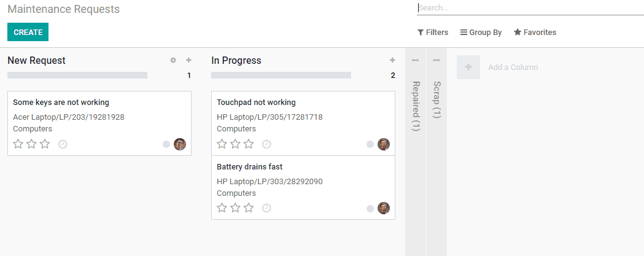The width and height of the screenshot is (644, 256).
Task: Click assignee avatar on Battery drains fast card
Action: click(x=384, y=208)
